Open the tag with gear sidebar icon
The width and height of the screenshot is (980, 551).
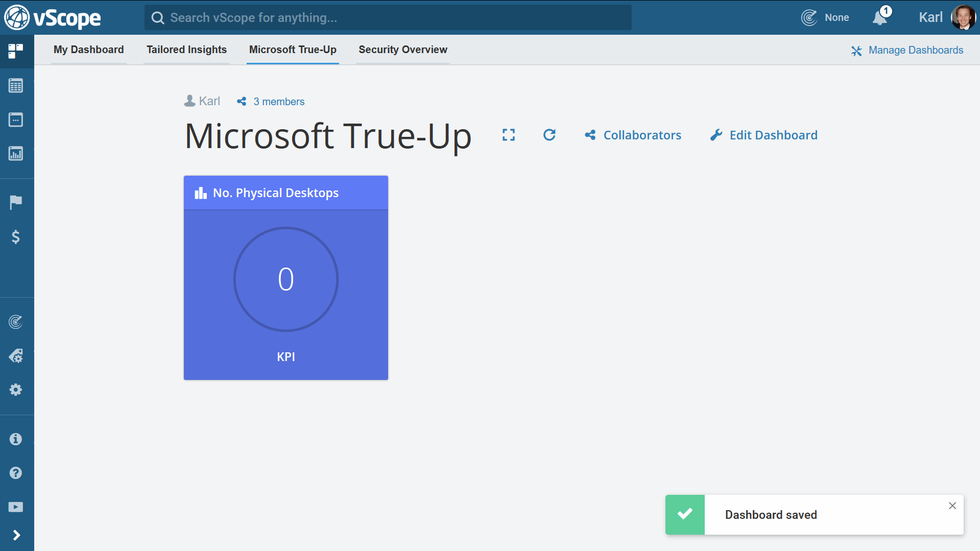16,356
